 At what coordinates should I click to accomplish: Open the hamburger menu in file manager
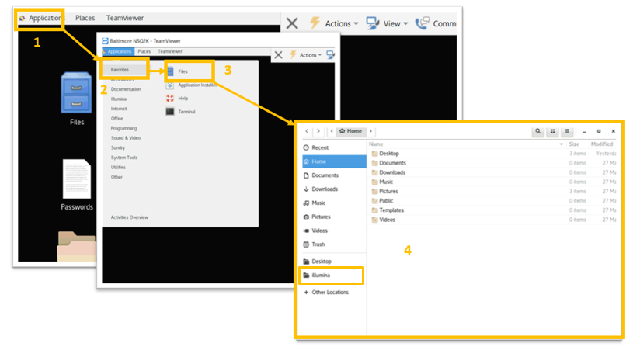[x=568, y=132]
